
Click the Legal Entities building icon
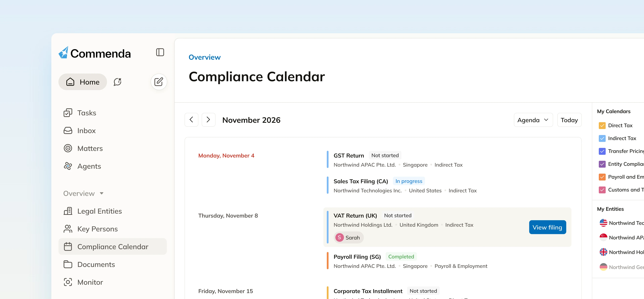click(x=68, y=211)
